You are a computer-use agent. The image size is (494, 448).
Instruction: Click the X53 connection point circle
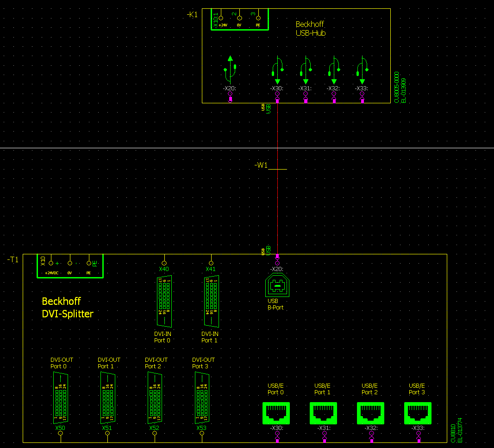[x=202, y=434]
